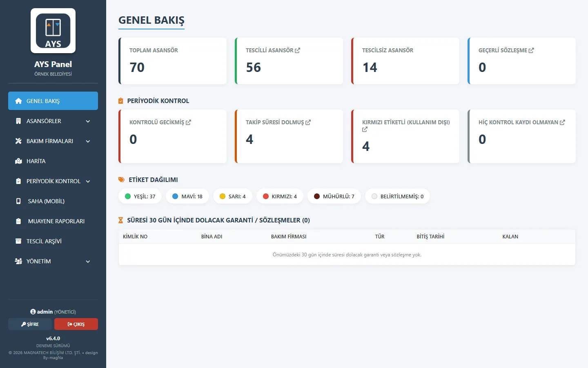Open the external link icon beside Tescilli Asansör

(x=297, y=50)
